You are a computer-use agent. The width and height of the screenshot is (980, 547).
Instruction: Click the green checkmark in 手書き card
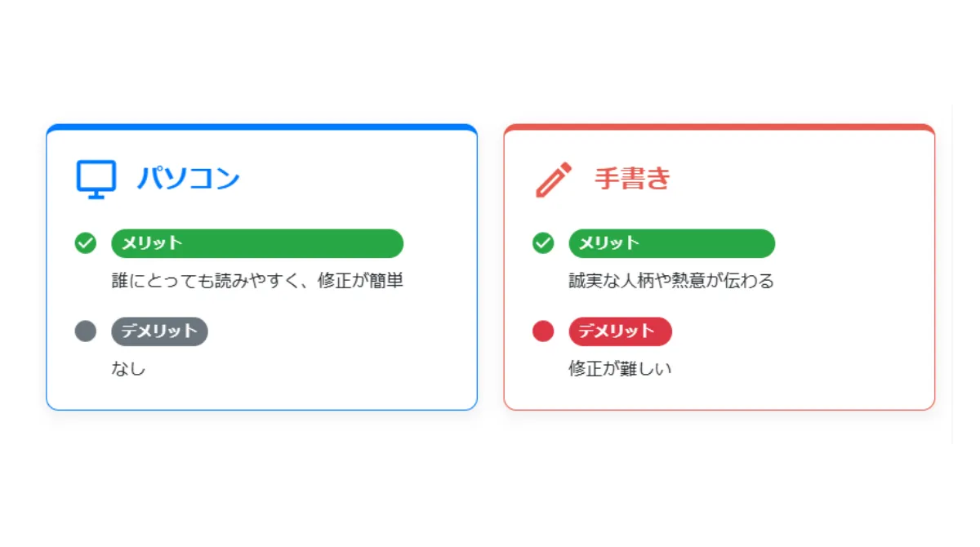(543, 243)
